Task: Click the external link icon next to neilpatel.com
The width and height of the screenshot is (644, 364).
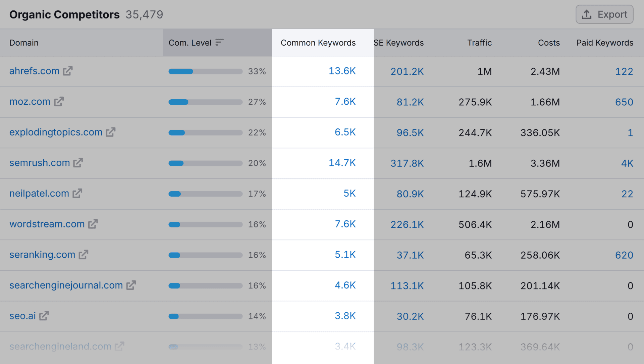Action: [x=77, y=193]
